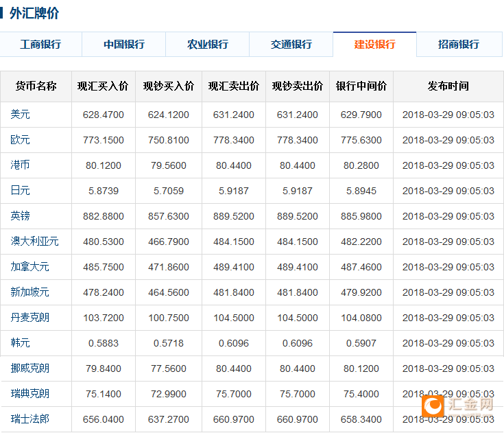Image resolution: width=504 pixels, height=433 pixels.
Task: Select the 新加坡元 buy rate 478.2400
Action: point(104,293)
